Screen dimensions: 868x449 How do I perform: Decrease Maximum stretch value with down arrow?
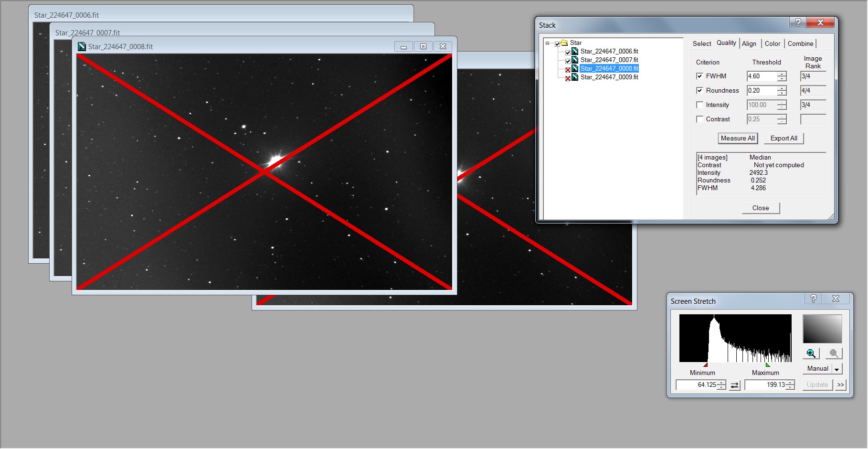tap(790, 387)
